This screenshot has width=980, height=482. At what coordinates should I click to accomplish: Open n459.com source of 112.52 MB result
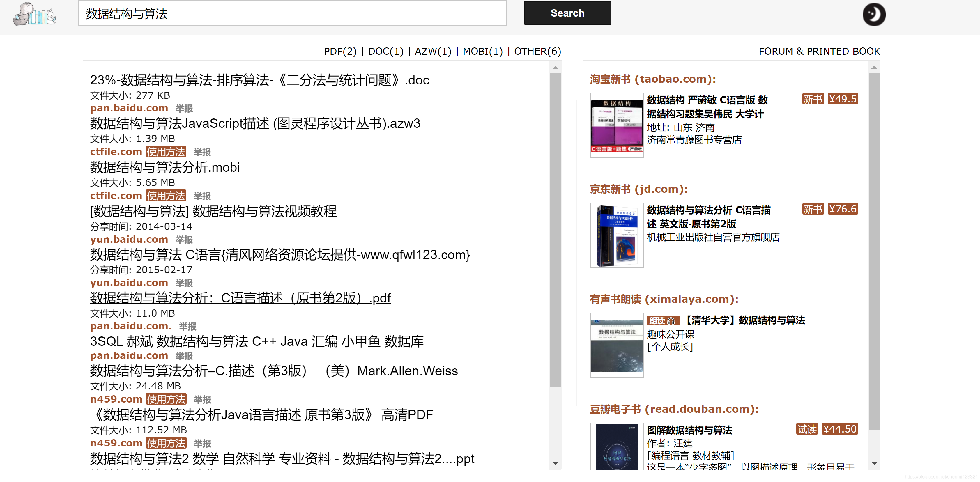pyautogui.click(x=116, y=443)
